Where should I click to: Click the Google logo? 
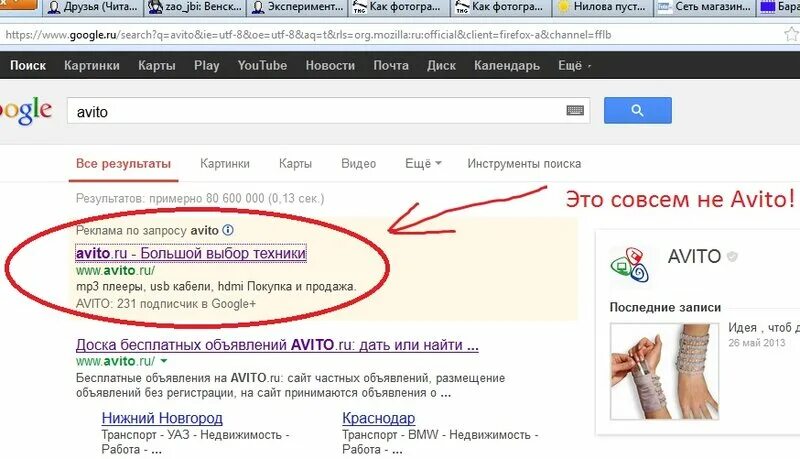point(26,110)
